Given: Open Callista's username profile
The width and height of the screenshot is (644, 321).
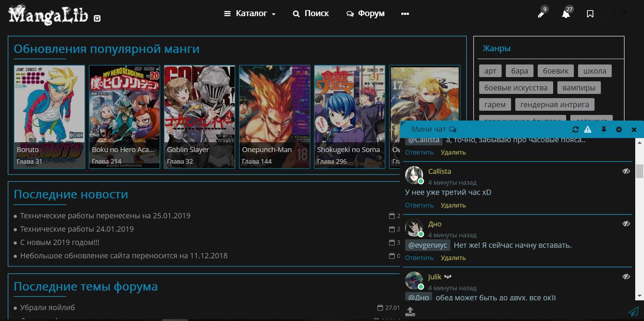Looking at the screenshot, I should (x=440, y=171).
